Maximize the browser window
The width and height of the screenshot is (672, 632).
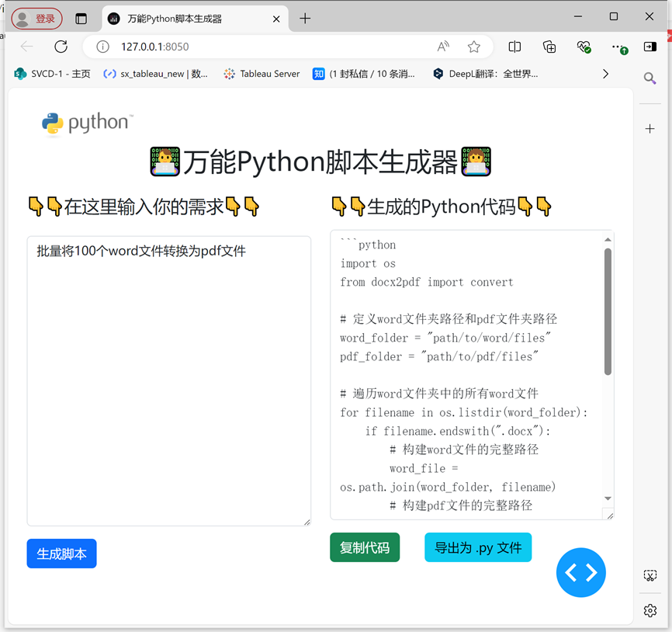614,16
